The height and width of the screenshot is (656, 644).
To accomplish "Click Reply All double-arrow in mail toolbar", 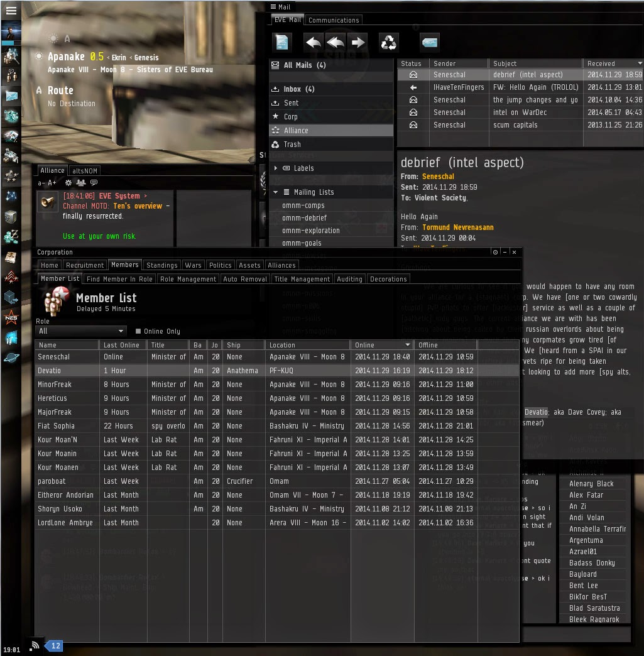I will (x=336, y=42).
